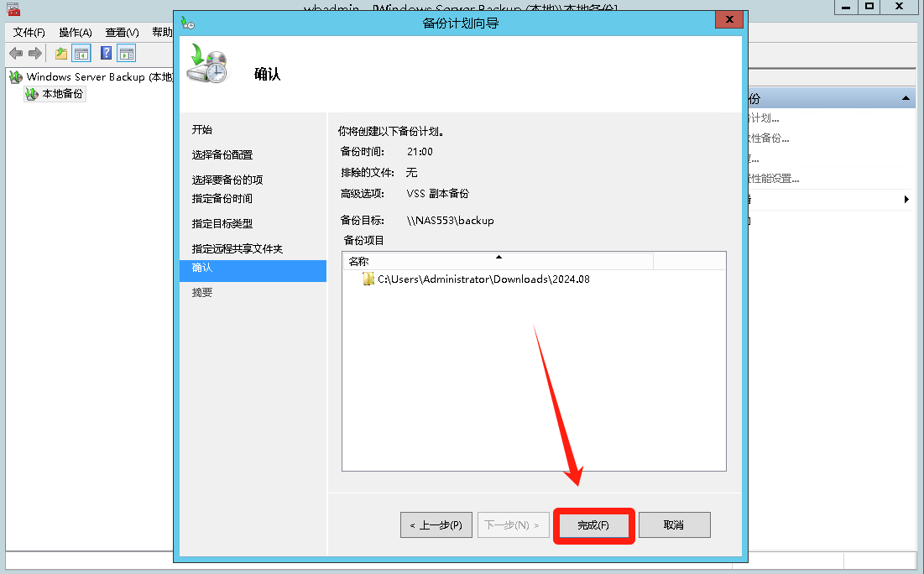Viewport: 924px width, 574px height.
Task: Click the up-one-level folder toolbar icon
Action: (61, 54)
